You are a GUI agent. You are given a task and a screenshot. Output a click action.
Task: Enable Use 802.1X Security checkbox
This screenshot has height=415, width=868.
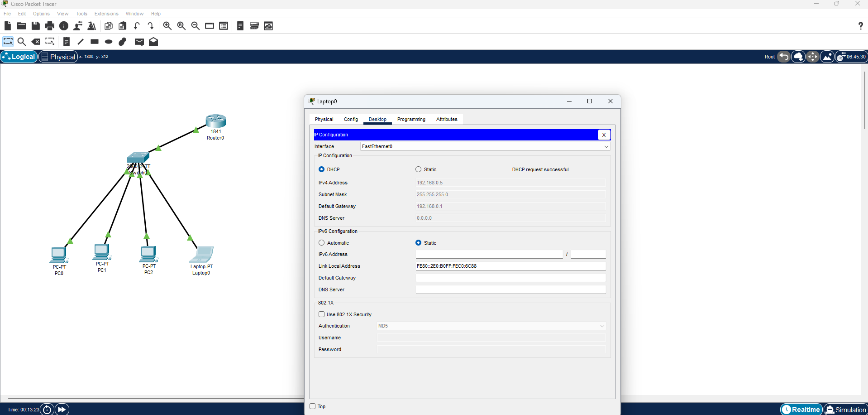[x=321, y=314]
